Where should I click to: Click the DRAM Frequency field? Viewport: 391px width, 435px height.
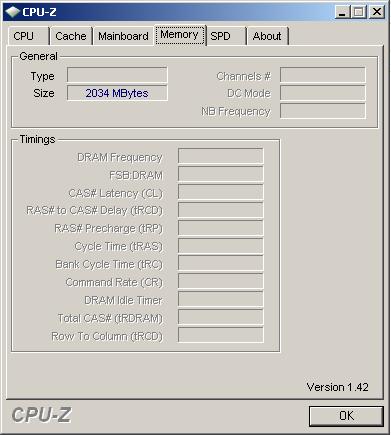coord(221,156)
